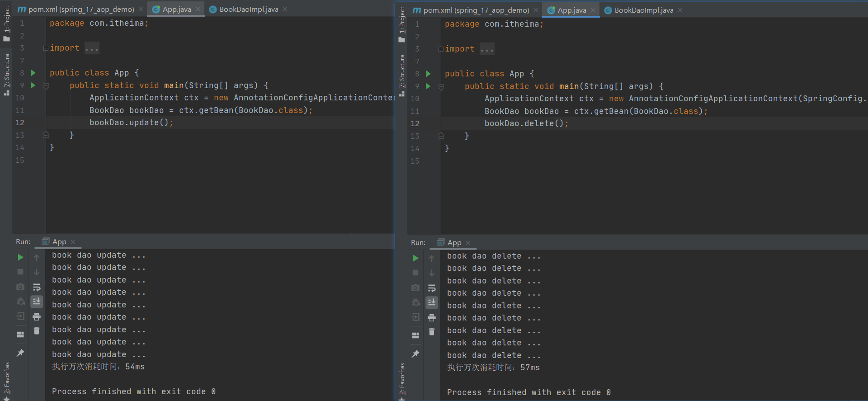The width and height of the screenshot is (868, 401).
Task: Toggle soft-wrap in the right Run console
Action: pos(432,288)
